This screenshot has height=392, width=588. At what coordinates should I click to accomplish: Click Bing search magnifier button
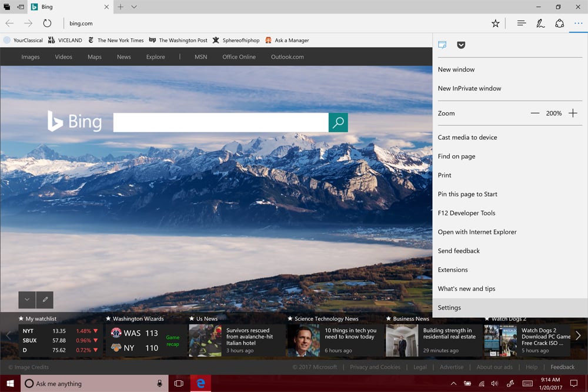(338, 123)
